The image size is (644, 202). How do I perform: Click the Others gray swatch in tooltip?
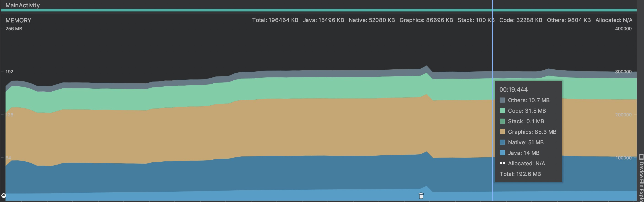tap(502, 100)
